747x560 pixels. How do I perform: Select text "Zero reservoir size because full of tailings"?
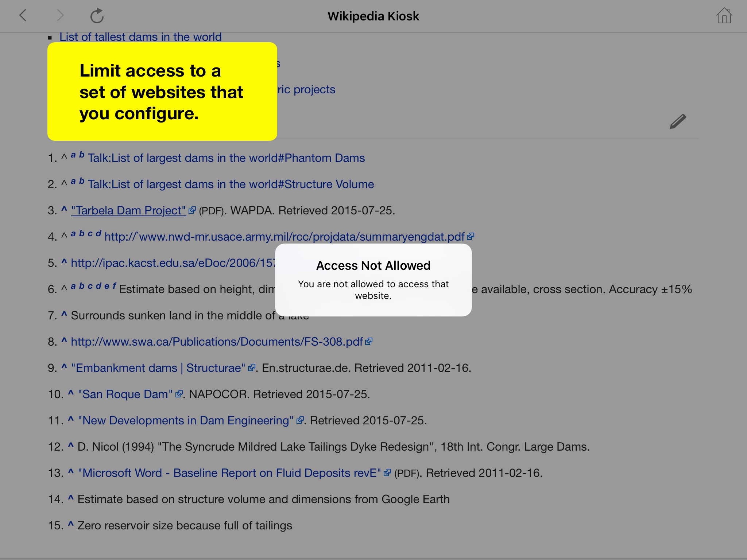click(185, 525)
